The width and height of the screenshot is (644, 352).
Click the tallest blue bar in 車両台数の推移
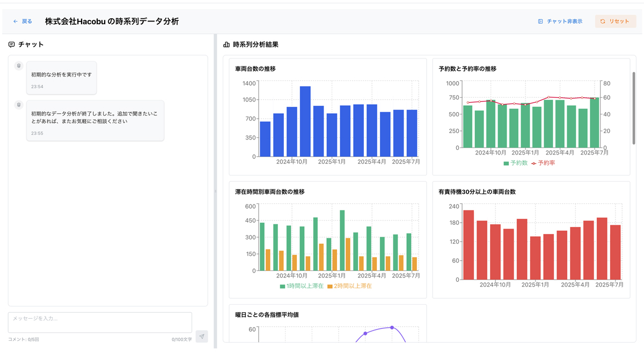(305, 121)
